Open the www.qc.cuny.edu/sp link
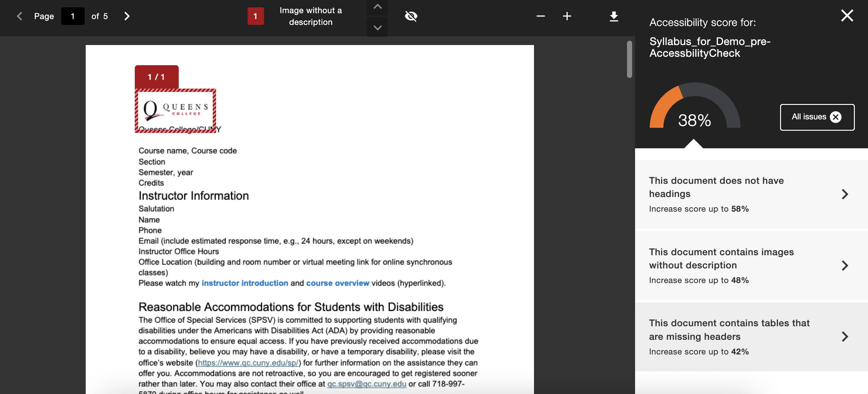This screenshot has width=868, height=394. point(248,363)
